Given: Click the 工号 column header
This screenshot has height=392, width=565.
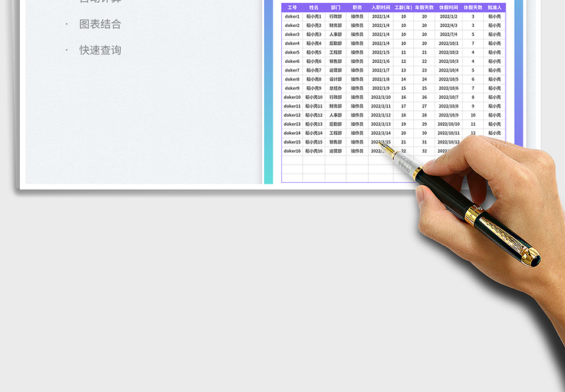Looking at the screenshot, I should click(x=292, y=7).
